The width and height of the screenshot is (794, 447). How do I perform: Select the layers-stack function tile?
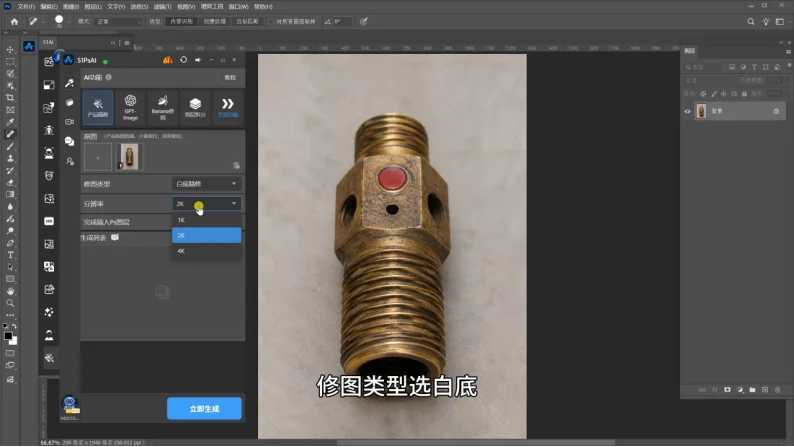click(x=195, y=107)
